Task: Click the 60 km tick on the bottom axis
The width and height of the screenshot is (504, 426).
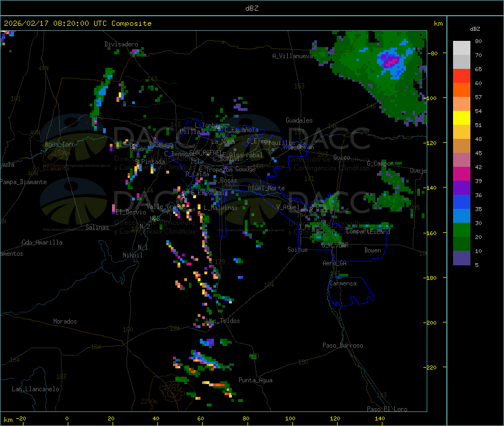Action: pos(200,419)
